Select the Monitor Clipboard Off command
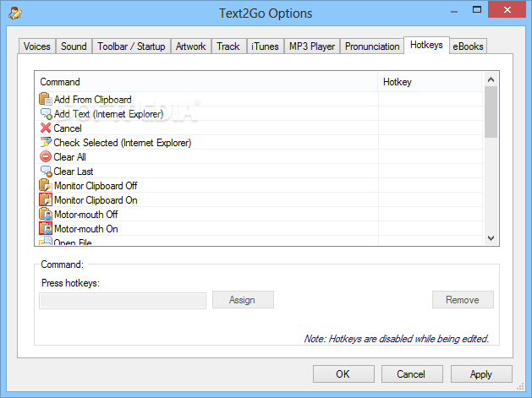The height and width of the screenshot is (398, 532). (x=259, y=185)
